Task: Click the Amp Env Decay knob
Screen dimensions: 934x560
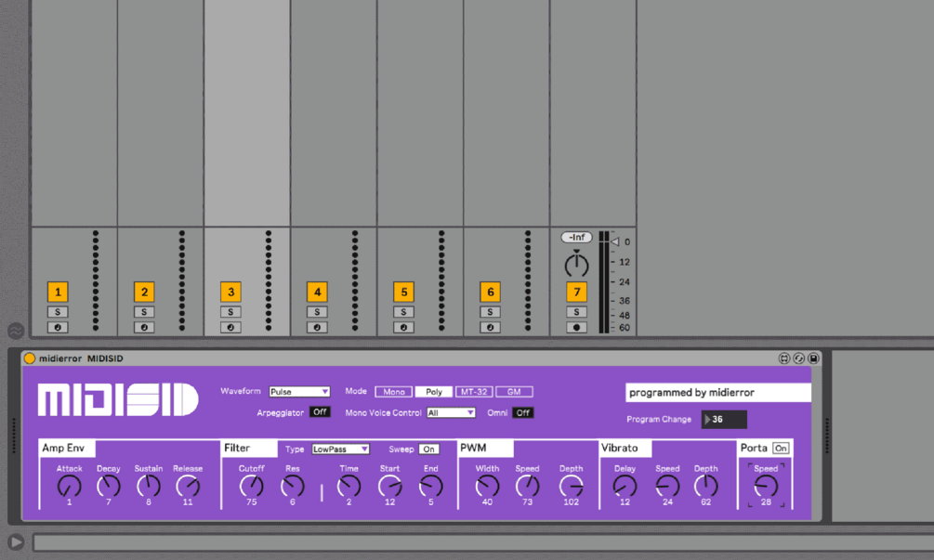Action: [109, 487]
